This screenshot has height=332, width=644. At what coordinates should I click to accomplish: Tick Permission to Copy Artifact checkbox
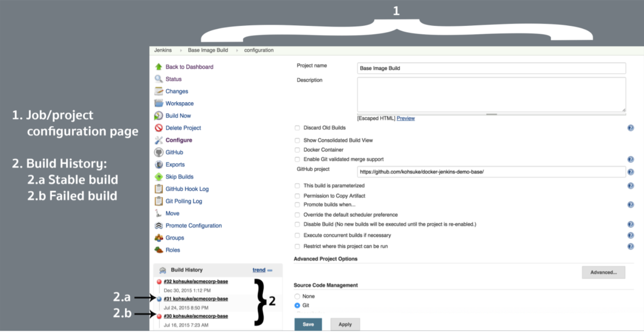coord(297,196)
